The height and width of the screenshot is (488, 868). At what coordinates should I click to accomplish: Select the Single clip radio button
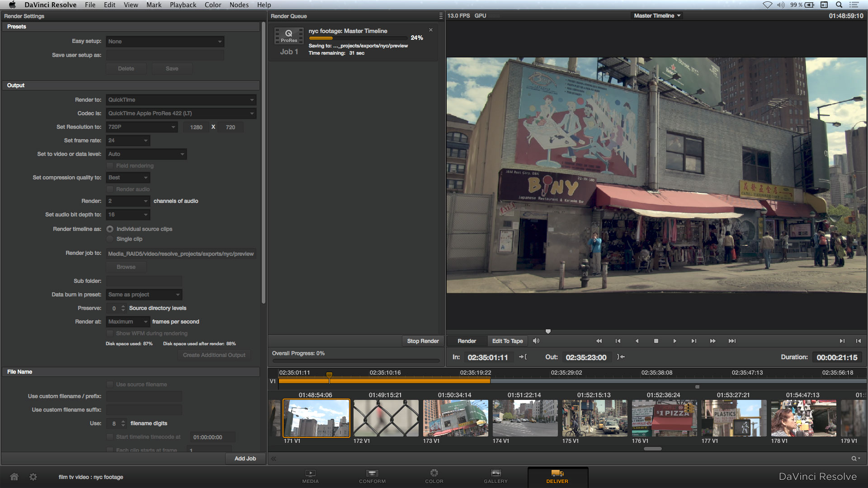click(x=110, y=239)
